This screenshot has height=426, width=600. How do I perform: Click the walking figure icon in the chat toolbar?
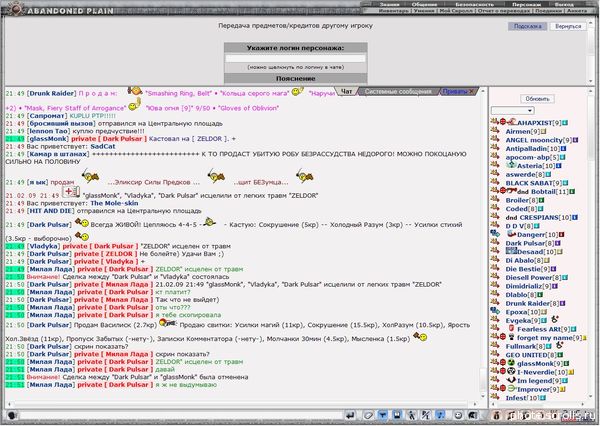tap(411, 415)
